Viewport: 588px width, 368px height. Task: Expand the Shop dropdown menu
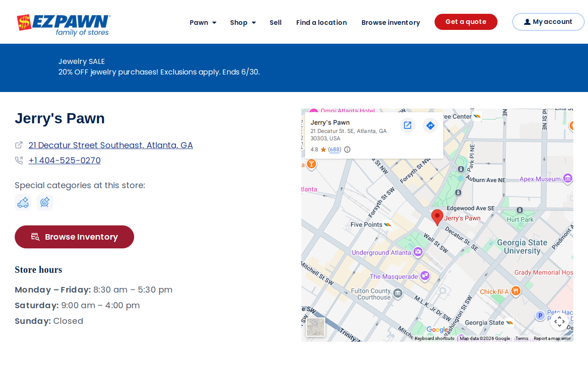pyautogui.click(x=243, y=22)
